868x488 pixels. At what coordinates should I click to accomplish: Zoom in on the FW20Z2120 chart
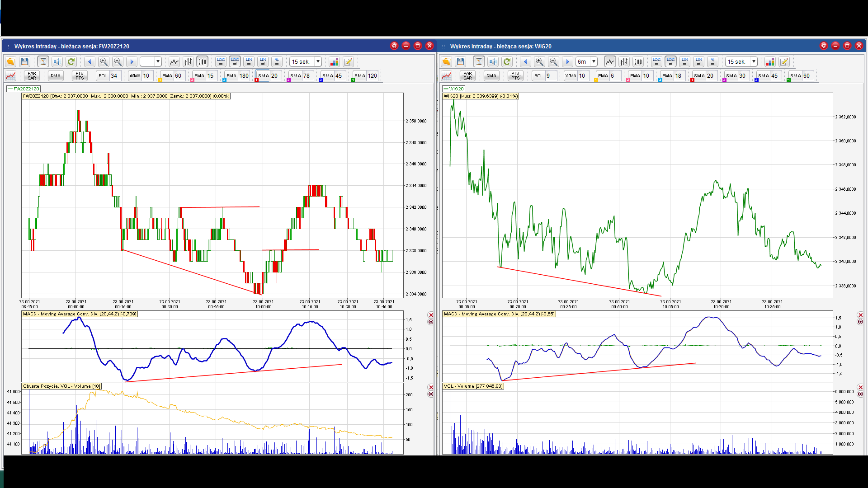[x=104, y=62]
